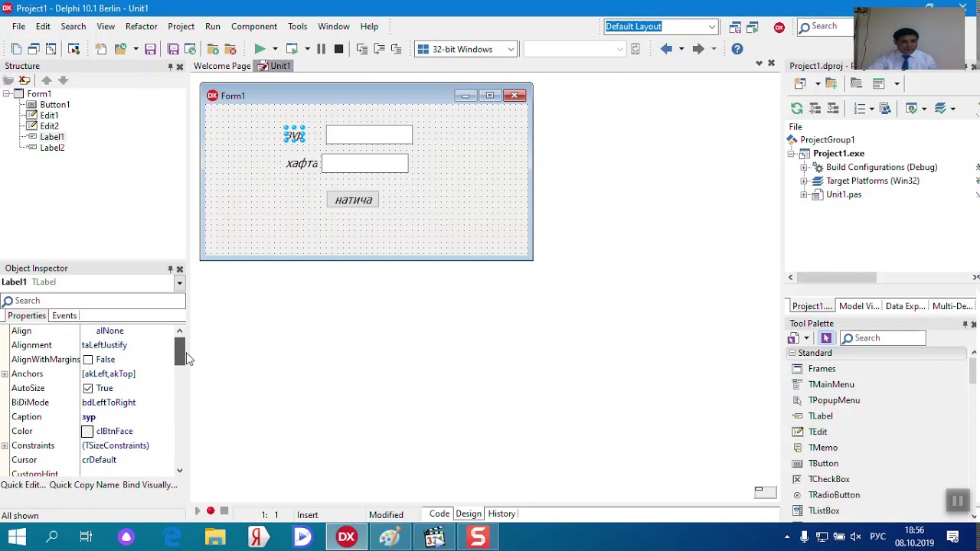Click the Save current desktop layout icon
980x551 pixels.
pos(735,27)
